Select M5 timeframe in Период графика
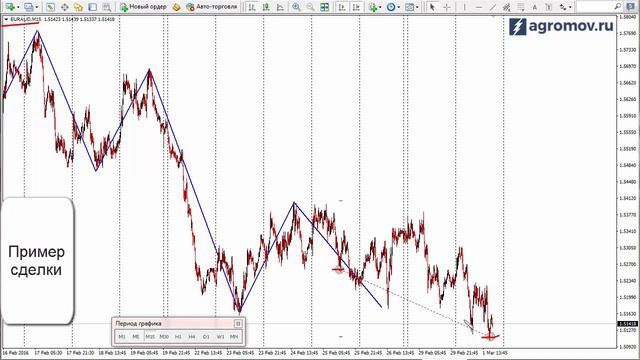640x360 pixels. pos(136,336)
